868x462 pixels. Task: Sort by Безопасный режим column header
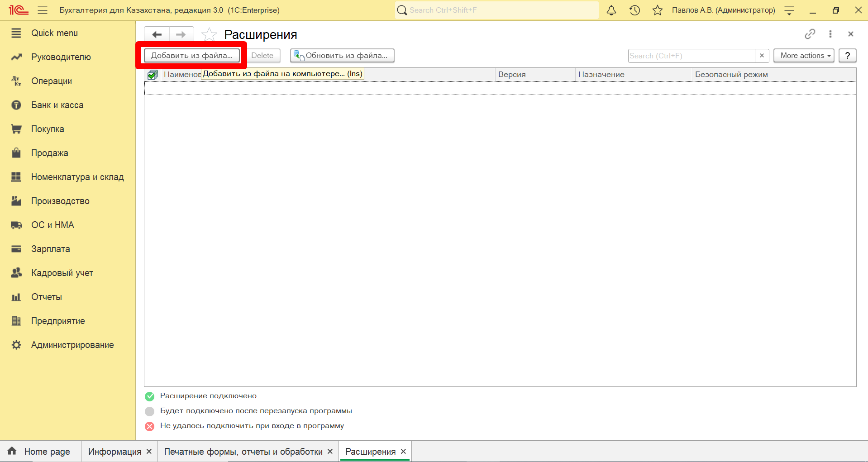click(x=774, y=74)
